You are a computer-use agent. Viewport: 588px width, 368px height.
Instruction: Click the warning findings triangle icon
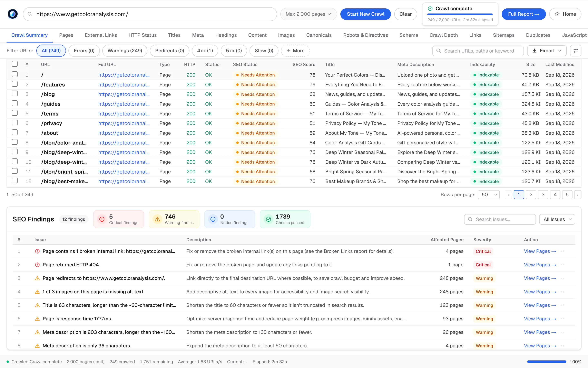click(x=157, y=219)
